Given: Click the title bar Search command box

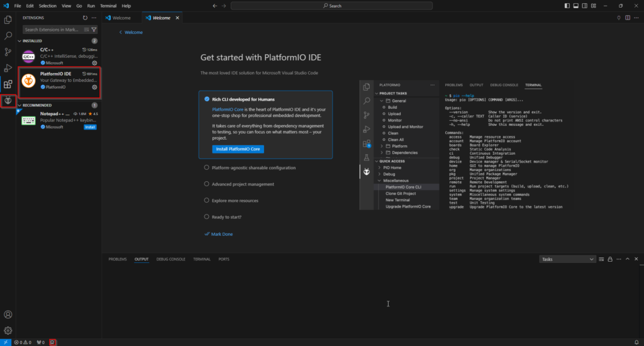Looking at the screenshot, I should coord(331,6).
